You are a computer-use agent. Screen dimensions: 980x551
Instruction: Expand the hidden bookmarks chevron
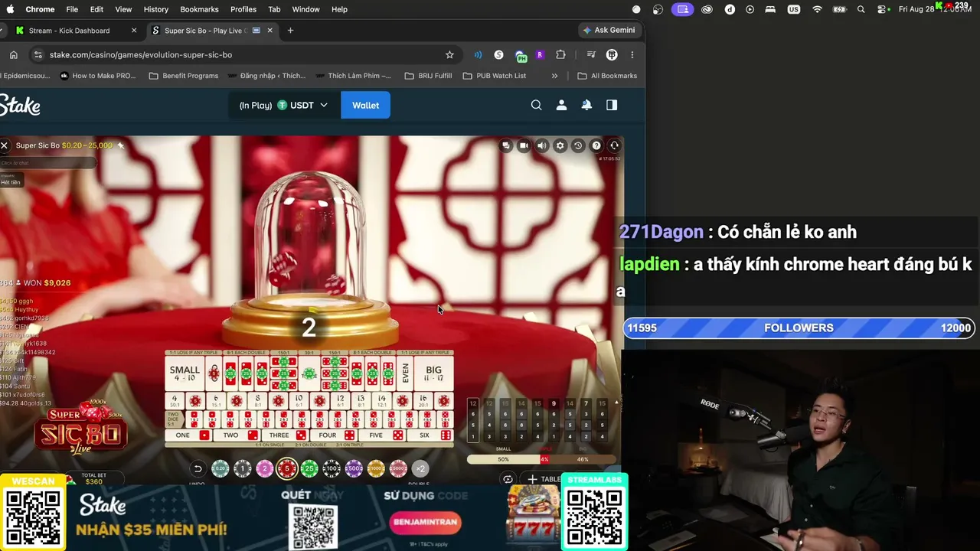(554, 76)
